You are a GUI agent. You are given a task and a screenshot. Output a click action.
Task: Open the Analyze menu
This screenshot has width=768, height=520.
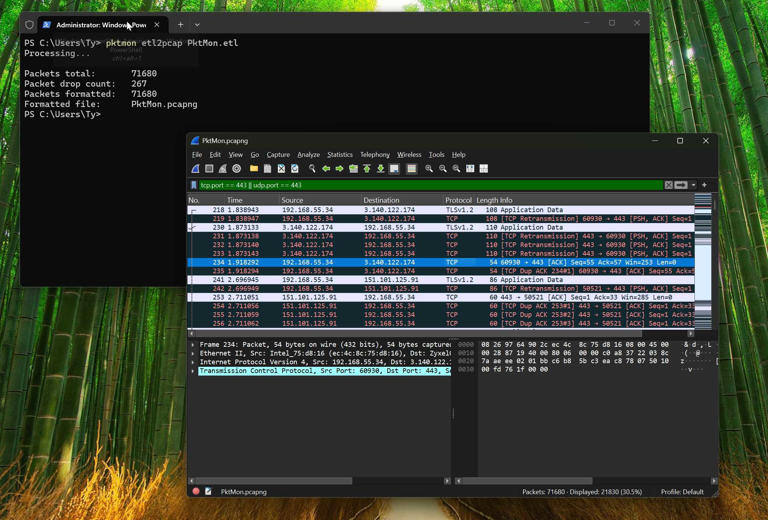309,155
